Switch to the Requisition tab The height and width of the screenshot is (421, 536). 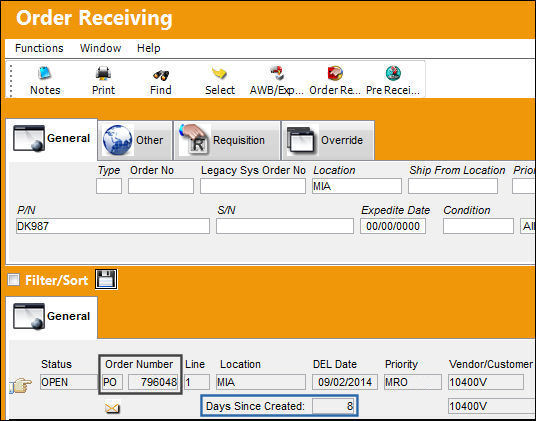(227, 140)
